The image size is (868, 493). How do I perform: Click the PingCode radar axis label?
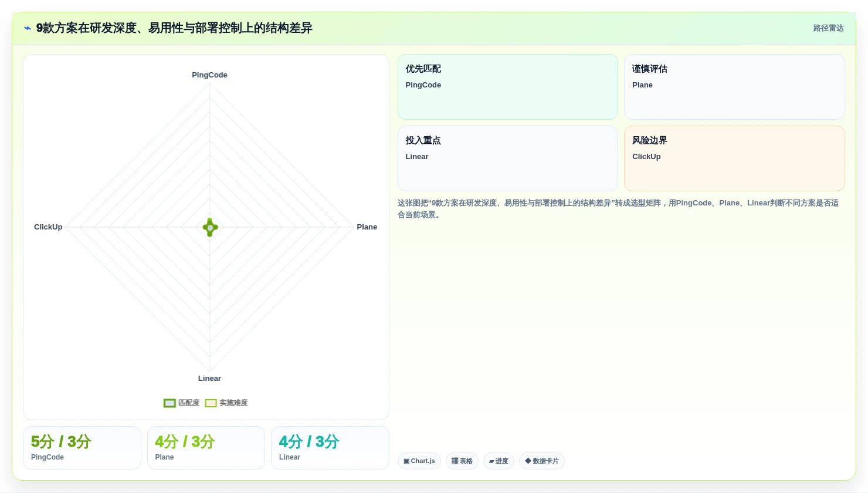point(209,75)
